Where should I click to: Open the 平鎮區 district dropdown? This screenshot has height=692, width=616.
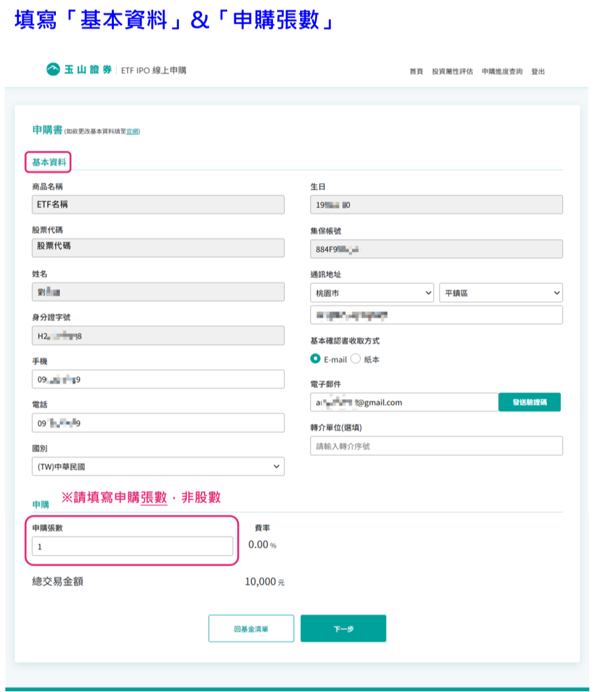501,293
